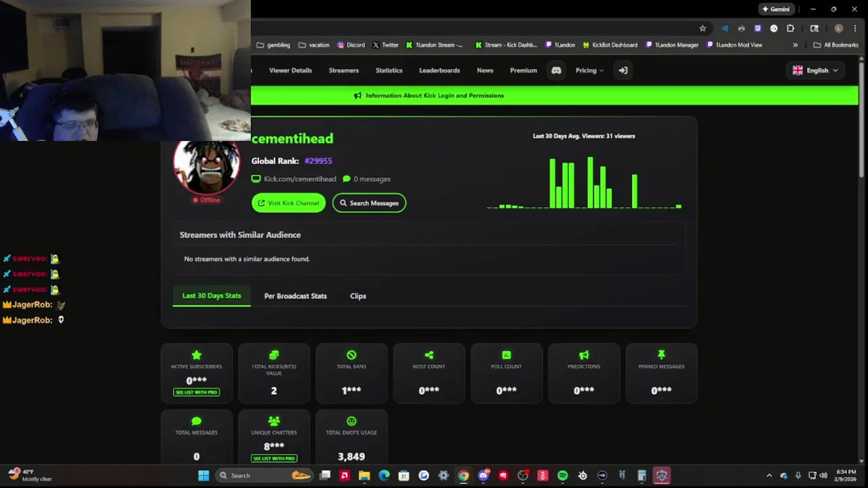Click the Total Messages chat bubble icon
This screenshot has width=868, height=488.
tap(196, 421)
